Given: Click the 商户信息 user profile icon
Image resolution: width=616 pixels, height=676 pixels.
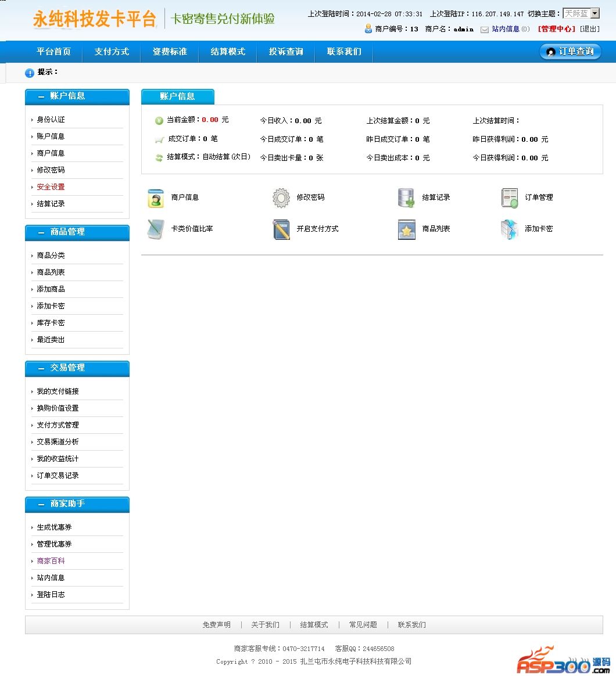Looking at the screenshot, I should tap(156, 198).
